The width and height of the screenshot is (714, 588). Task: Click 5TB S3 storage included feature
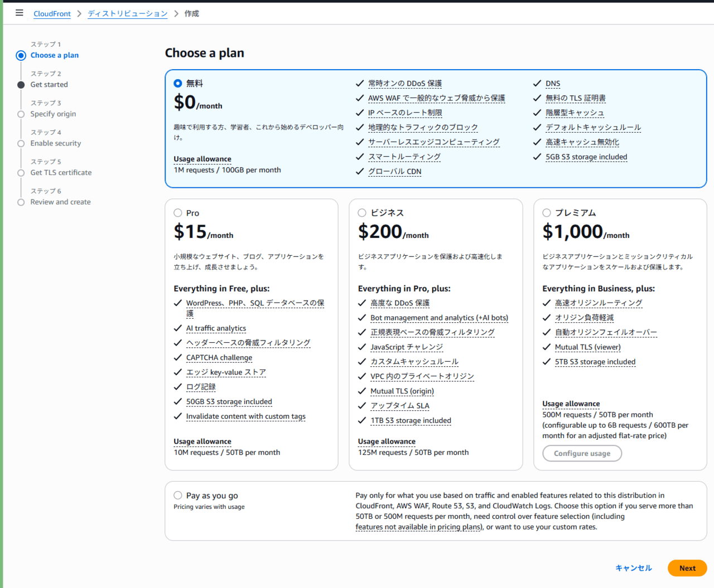click(595, 362)
